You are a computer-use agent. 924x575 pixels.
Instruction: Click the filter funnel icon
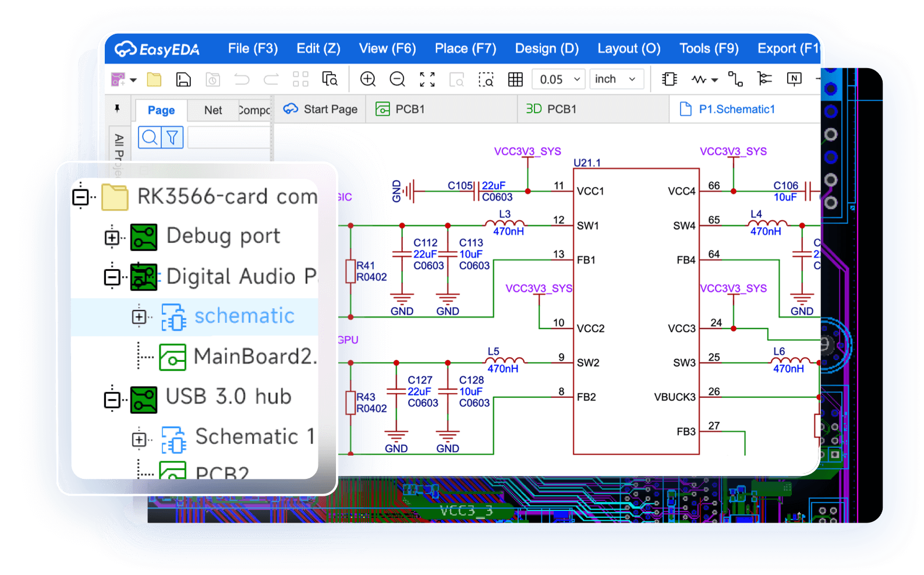click(172, 137)
